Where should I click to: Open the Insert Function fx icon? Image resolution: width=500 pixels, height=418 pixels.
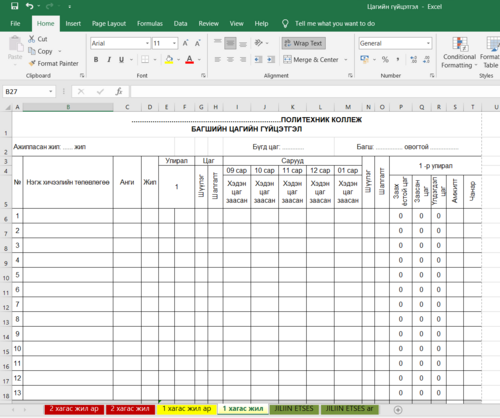(119, 91)
